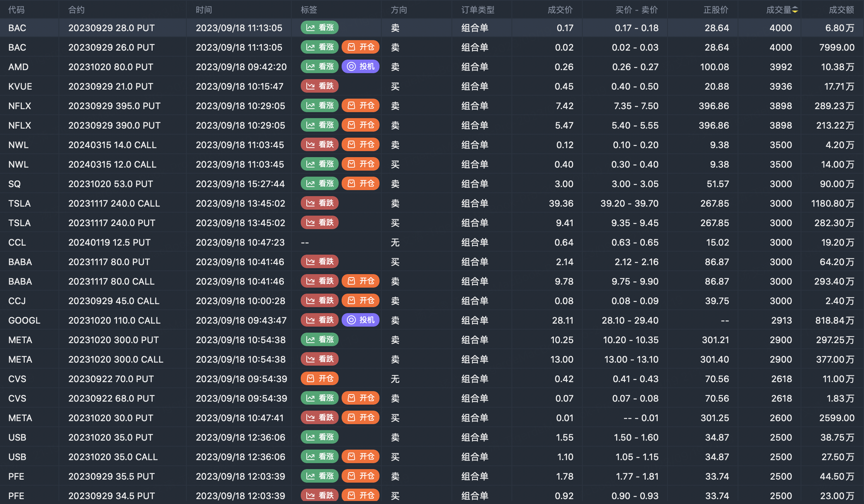Sort by the 成交额 column header
Screen dimensions: 864x504
pos(841,10)
